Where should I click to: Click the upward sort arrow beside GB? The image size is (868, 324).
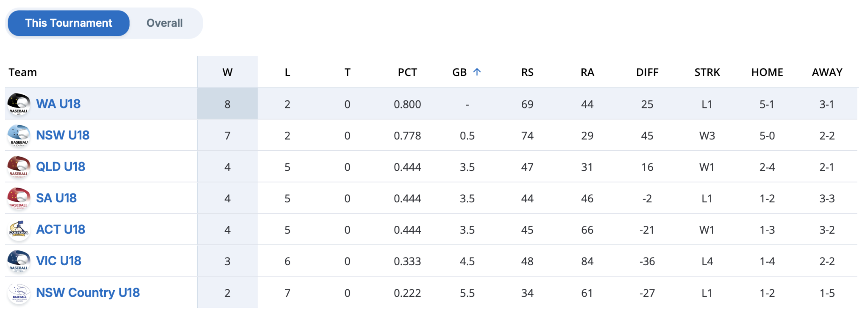tap(478, 71)
